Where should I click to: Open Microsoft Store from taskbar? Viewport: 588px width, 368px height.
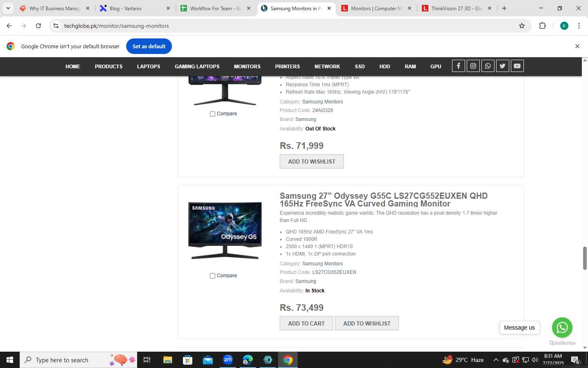188,360
